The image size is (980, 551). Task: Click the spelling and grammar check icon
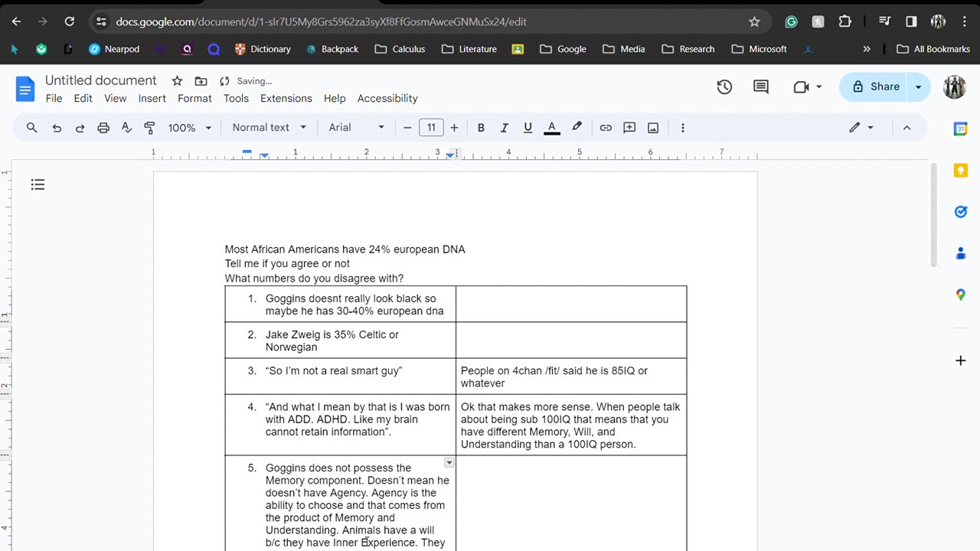click(x=127, y=128)
